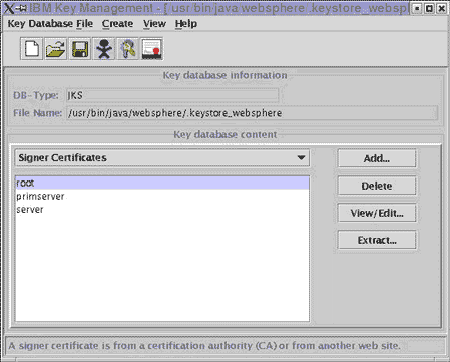Click the key and certificate request icon
The width and height of the screenshot is (450, 362).
tap(128, 49)
